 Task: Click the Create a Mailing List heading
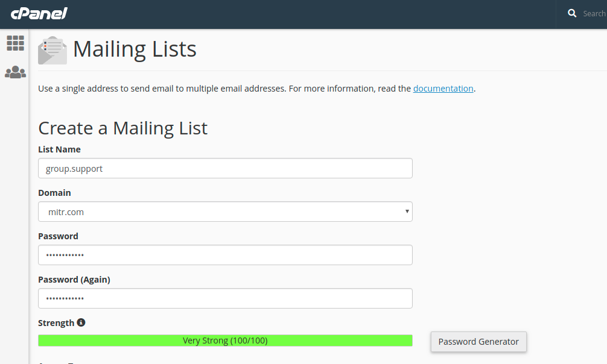(x=122, y=128)
